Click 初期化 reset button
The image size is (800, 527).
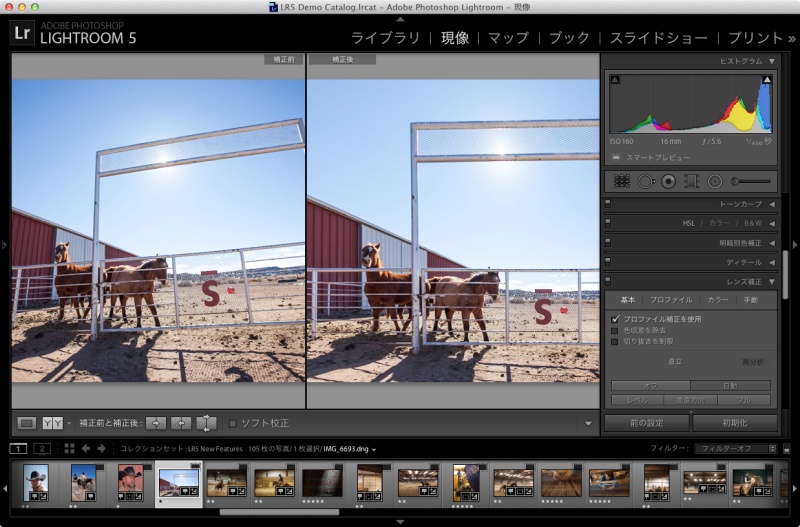(x=735, y=423)
